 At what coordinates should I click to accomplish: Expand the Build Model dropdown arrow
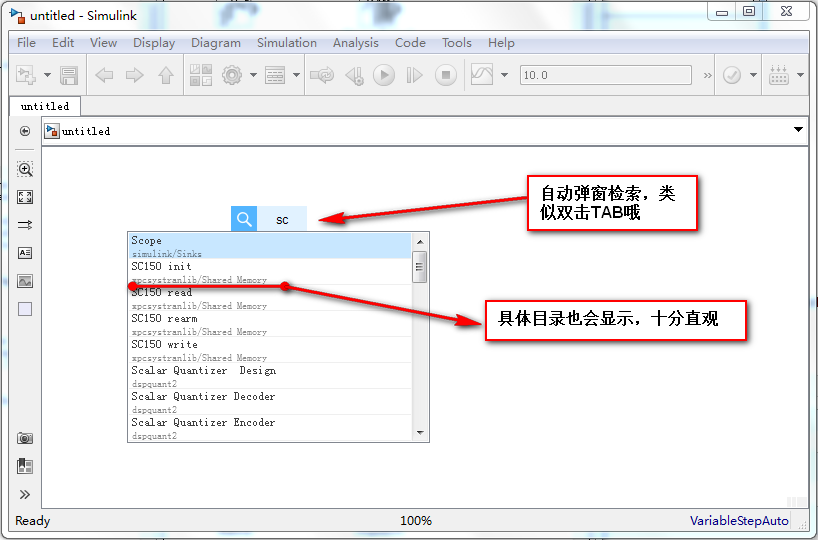tap(801, 75)
